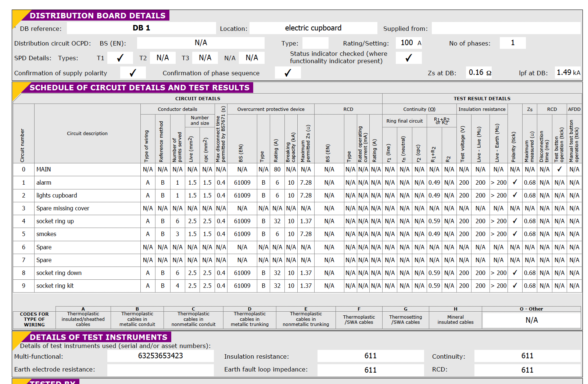Click the Location field reading electric cupboard
This screenshot has height=384, width=588.
click(313, 28)
